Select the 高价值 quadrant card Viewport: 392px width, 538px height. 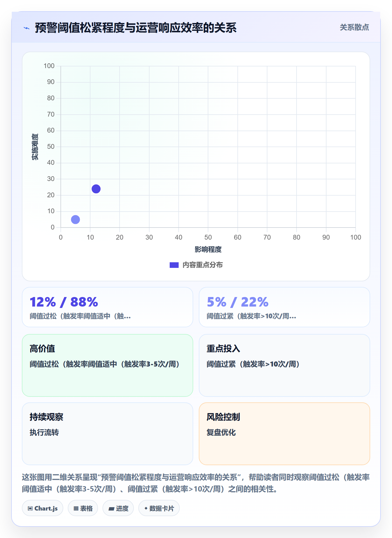coord(108,365)
